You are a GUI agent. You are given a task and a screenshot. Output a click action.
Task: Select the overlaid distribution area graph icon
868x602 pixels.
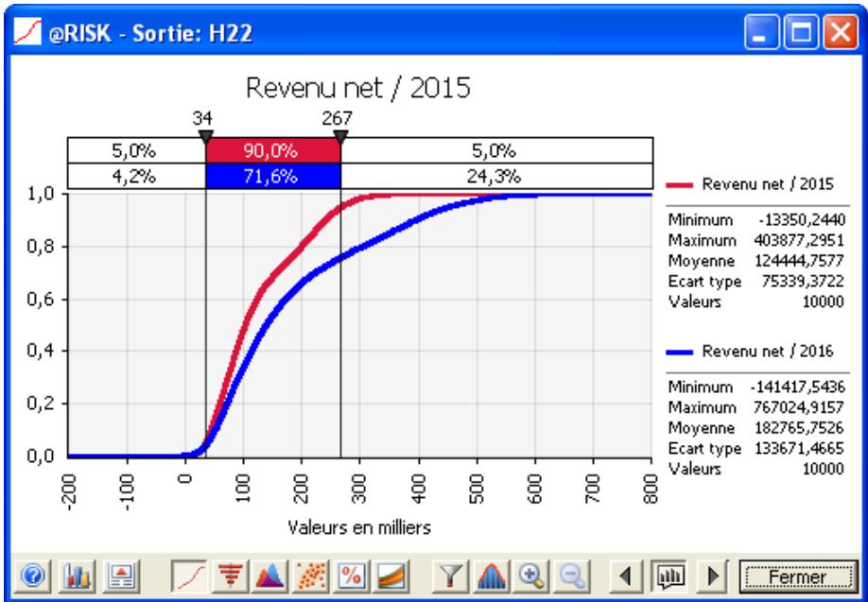tap(267, 575)
